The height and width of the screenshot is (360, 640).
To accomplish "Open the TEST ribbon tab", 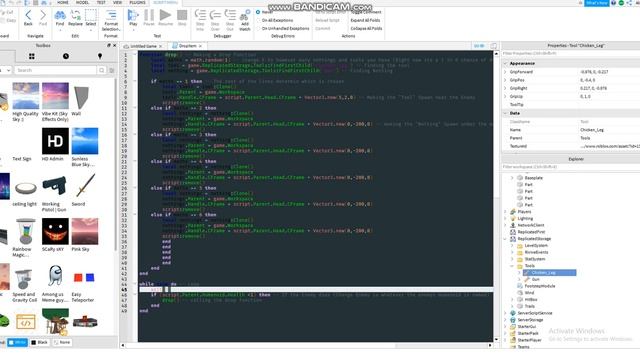I will [101, 2].
